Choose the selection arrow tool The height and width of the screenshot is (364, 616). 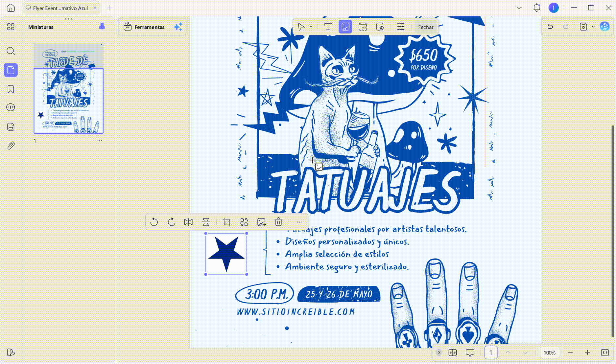click(301, 27)
